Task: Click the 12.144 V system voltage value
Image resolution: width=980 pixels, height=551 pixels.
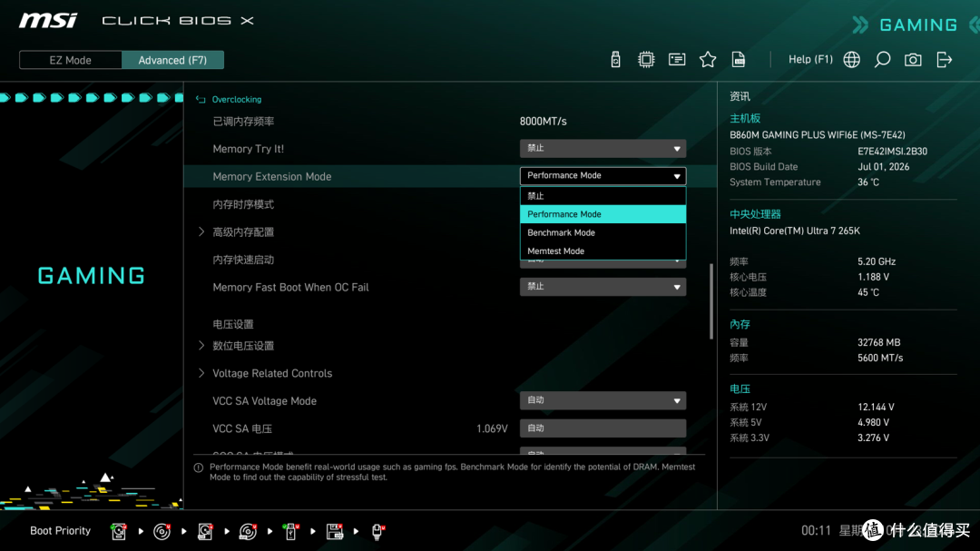Action: (876, 408)
